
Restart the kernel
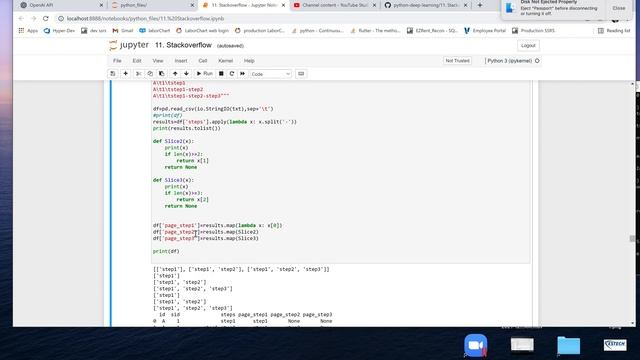point(232,74)
